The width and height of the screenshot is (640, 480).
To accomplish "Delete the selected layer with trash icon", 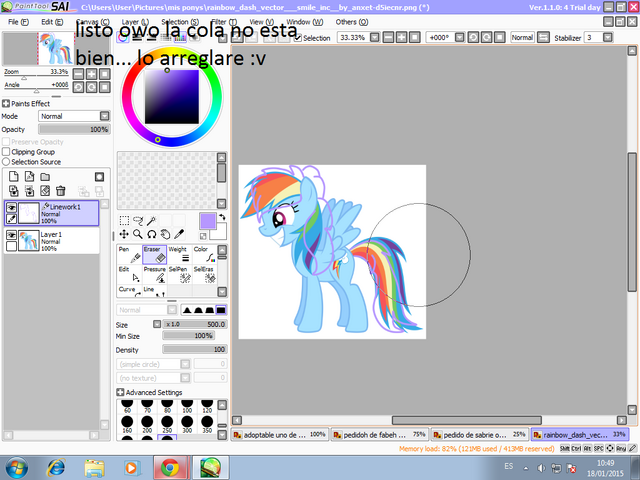I will (x=60, y=191).
